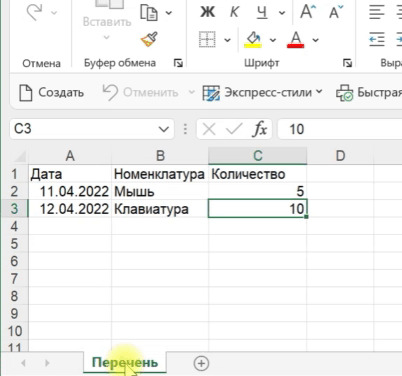
Task: Select cell with quantity 5
Action: (258, 191)
